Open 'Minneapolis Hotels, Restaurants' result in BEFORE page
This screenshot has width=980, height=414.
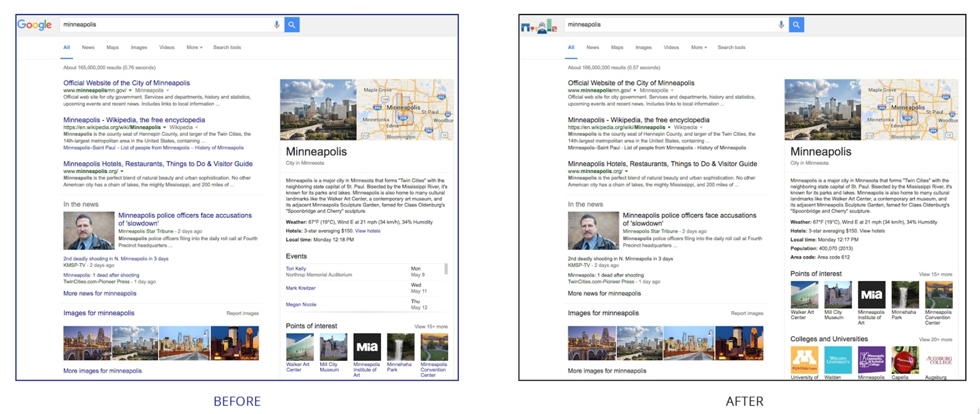[158, 164]
